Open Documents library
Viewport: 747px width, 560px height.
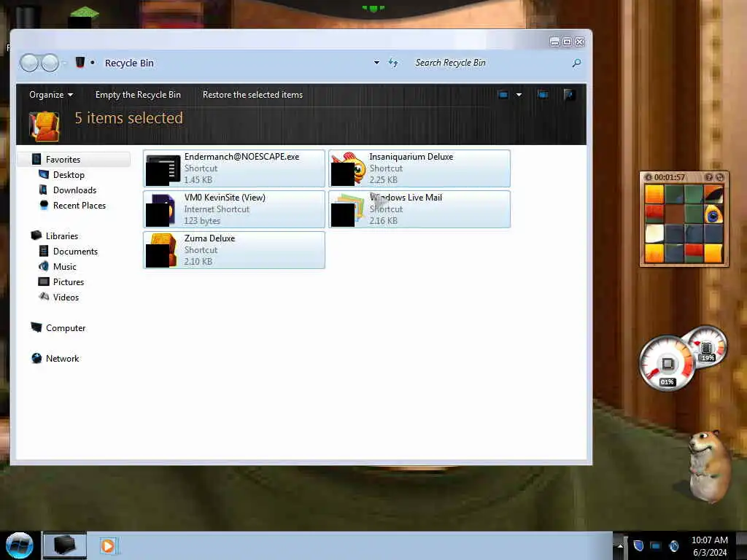click(x=75, y=251)
